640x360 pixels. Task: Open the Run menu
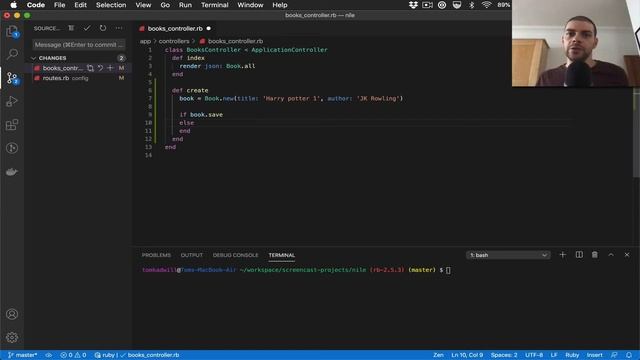[185, 5]
